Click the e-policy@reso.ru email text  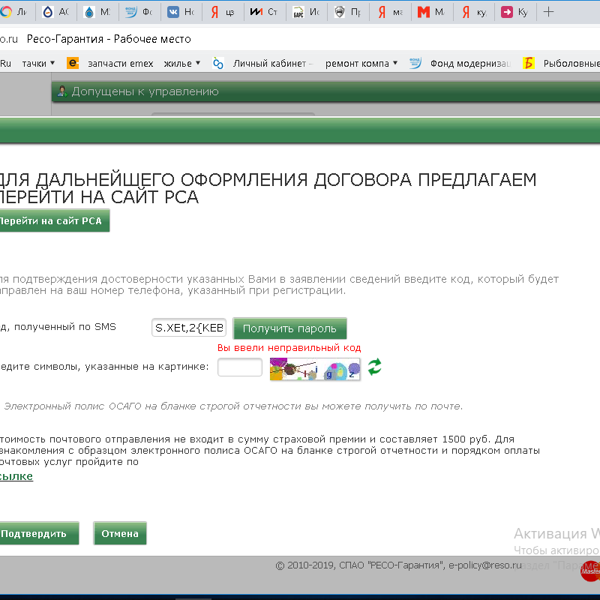coord(485,565)
